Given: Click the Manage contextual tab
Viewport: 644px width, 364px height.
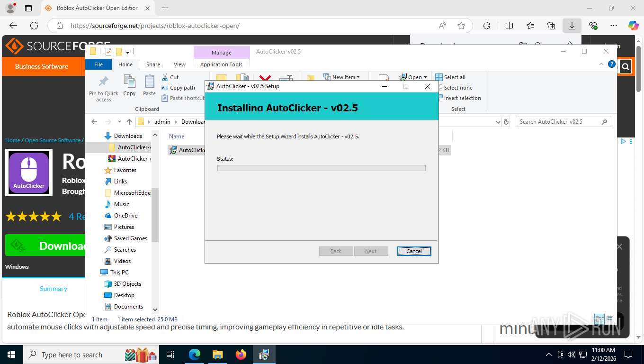Looking at the screenshot, I should (222, 53).
